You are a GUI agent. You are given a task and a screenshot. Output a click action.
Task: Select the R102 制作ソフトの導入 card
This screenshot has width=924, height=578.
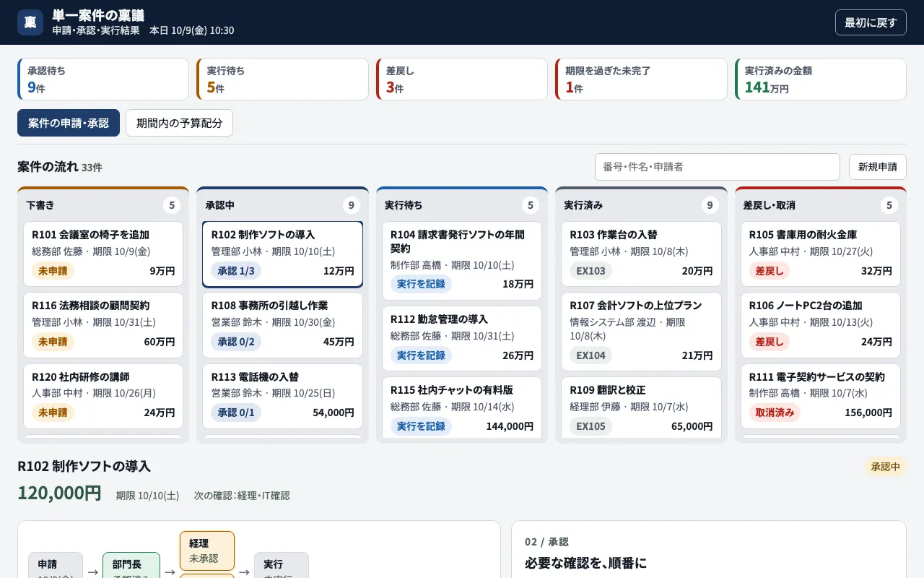tap(282, 254)
